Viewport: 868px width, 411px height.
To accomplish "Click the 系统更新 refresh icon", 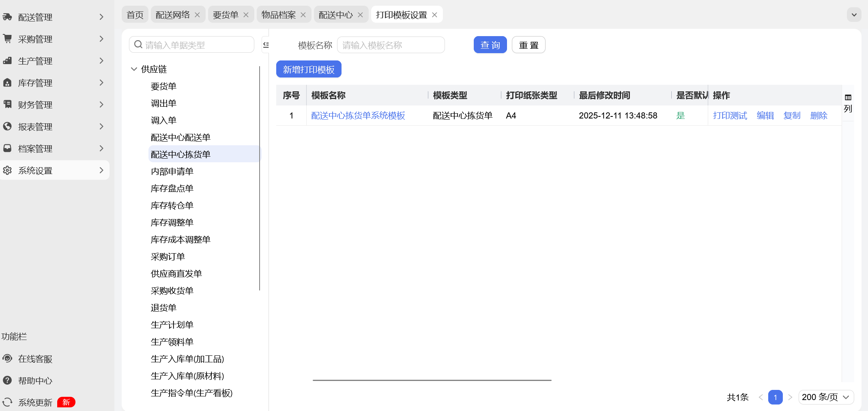I will [7, 402].
